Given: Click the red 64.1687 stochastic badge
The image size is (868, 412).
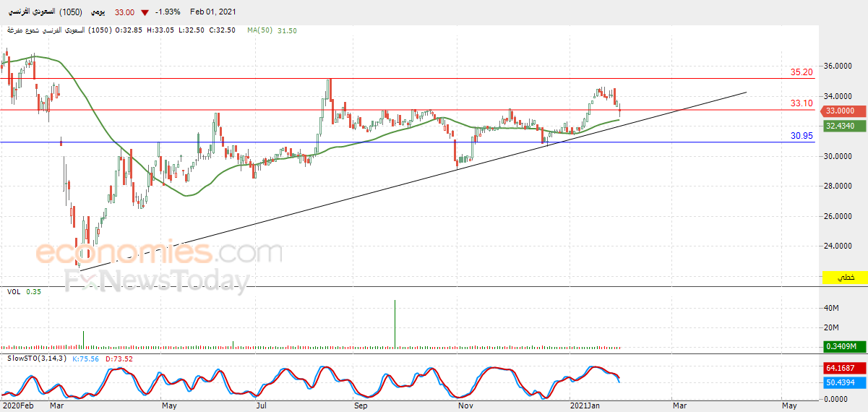Looking at the screenshot, I should click(844, 368).
